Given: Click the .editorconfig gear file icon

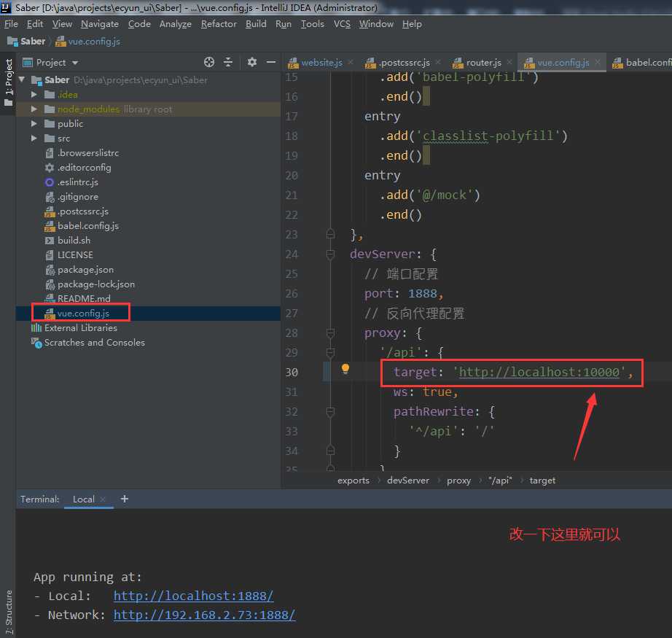Looking at the screenshot, I should (x=50, y=168).
